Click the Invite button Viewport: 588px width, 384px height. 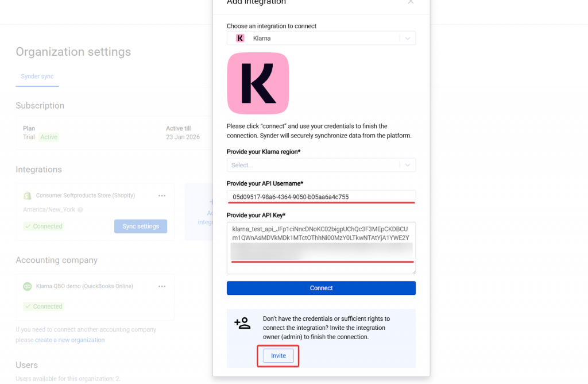coord(278,356)
